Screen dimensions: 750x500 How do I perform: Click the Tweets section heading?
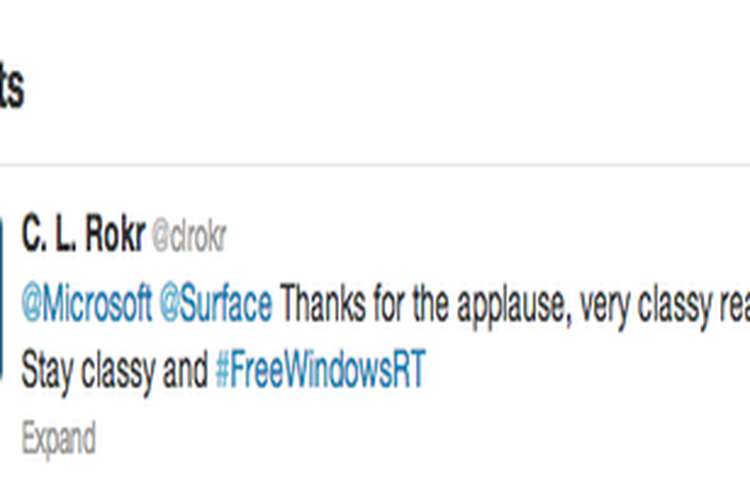tap(11, 88)
